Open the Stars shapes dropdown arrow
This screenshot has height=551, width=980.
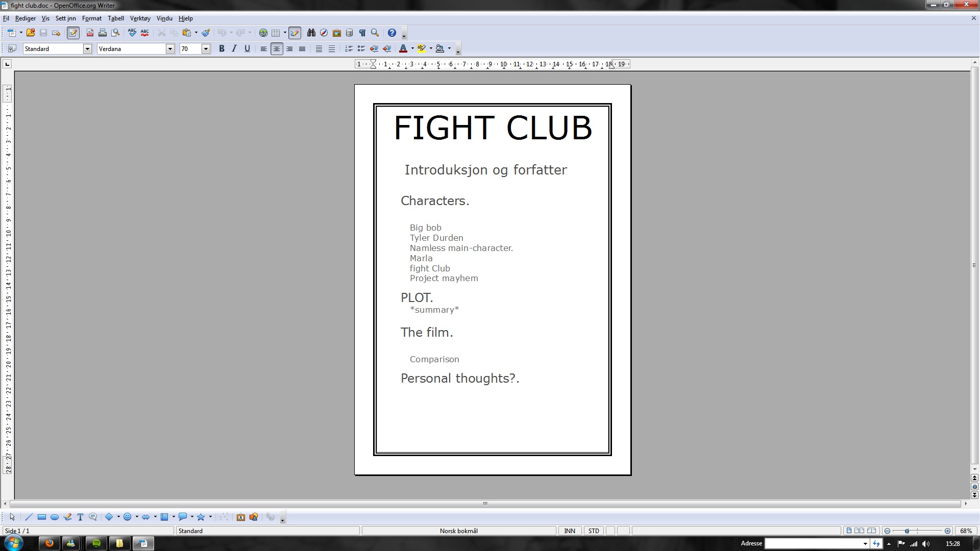[210, 517]
